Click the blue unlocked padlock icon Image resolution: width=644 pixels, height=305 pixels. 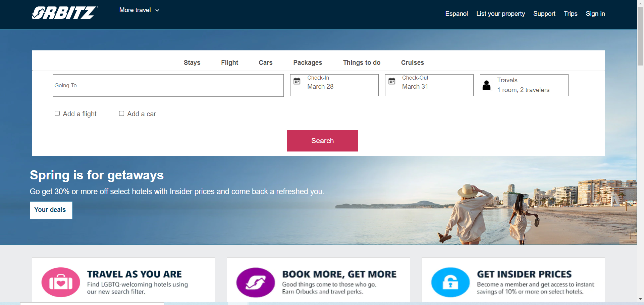click(x=450, y=282)
